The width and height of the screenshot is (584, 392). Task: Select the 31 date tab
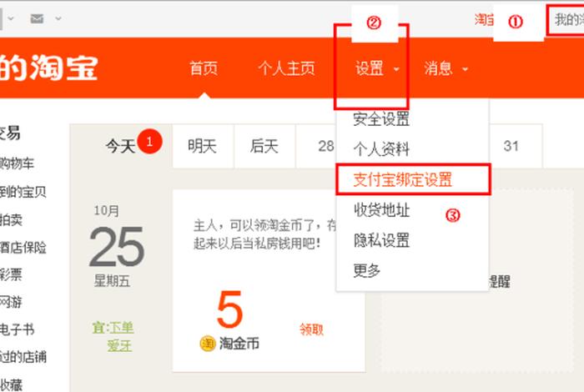(516, 146)
